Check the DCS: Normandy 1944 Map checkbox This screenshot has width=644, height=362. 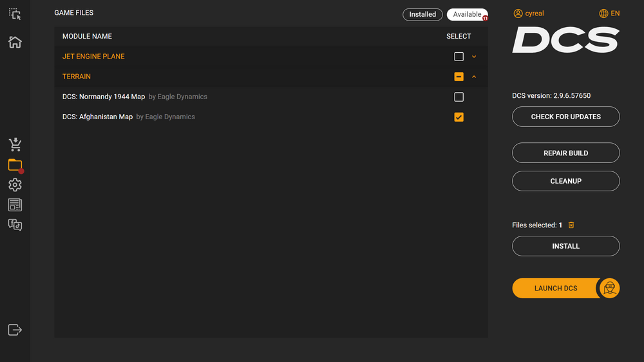tap(459, 97)
